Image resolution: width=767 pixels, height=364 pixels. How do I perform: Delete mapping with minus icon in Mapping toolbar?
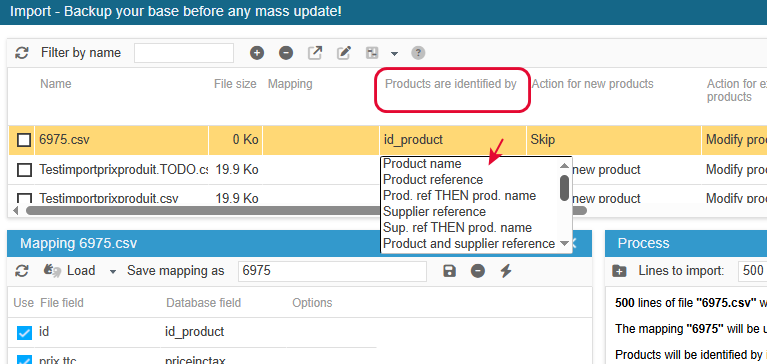(x=478, y=271)
